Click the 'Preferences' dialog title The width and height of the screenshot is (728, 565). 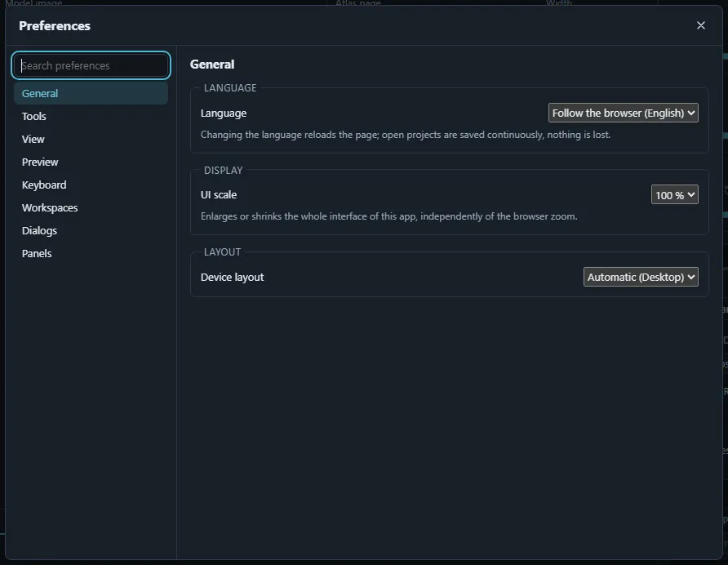(x=55, y=26)
